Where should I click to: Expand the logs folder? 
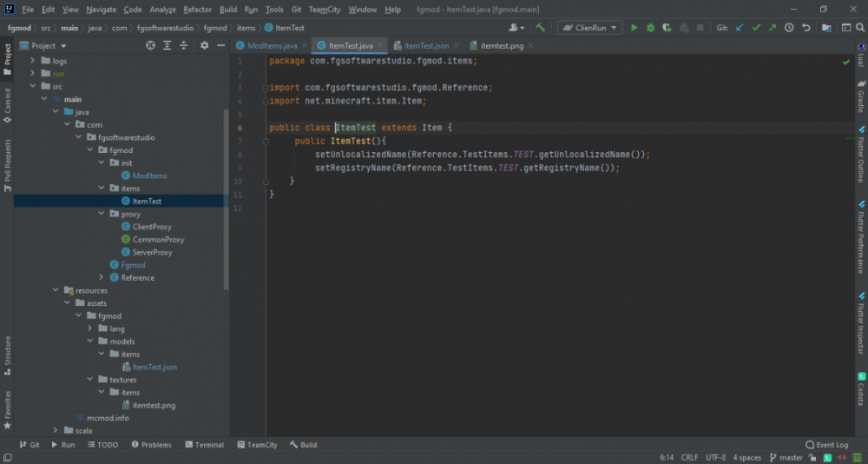click(33, 61)
